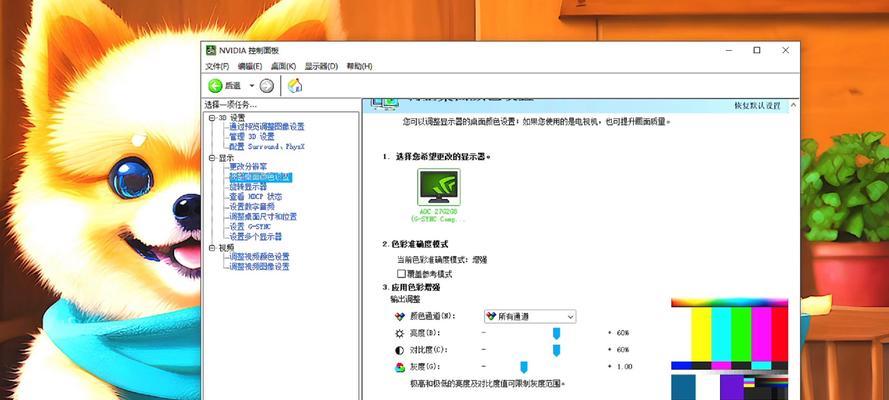889x400 pixels.
Task: Minimize the NVIDIA 控制面板 window
Action: [729, 50]
